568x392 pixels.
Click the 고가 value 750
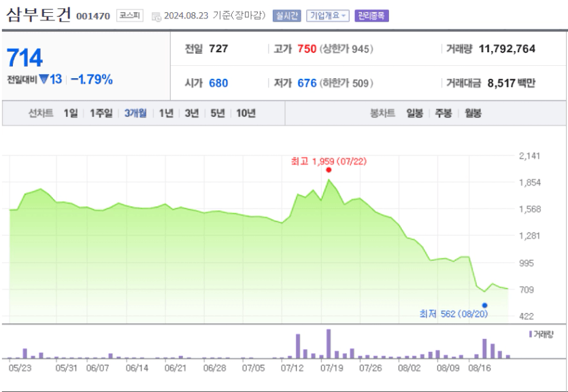(307, 49)
